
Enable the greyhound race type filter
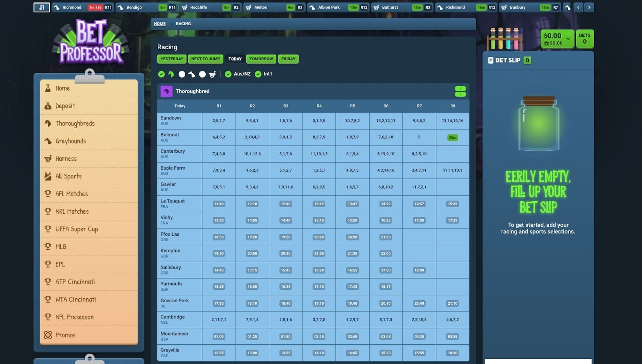(x=181, y=74)
